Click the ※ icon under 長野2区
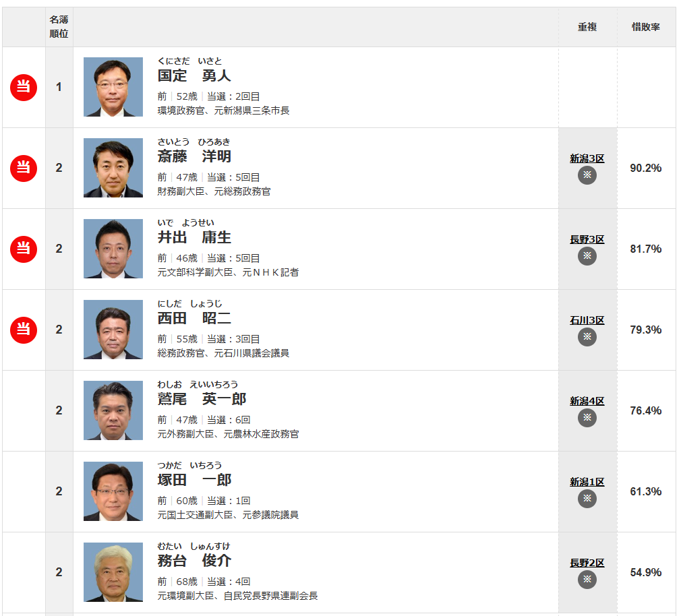 click(587, 580)
